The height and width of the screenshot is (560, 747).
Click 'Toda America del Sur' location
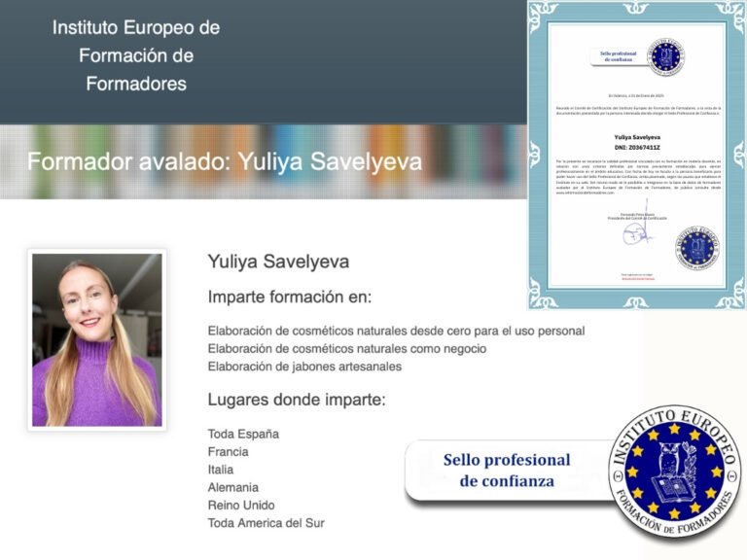click(267, 523)
